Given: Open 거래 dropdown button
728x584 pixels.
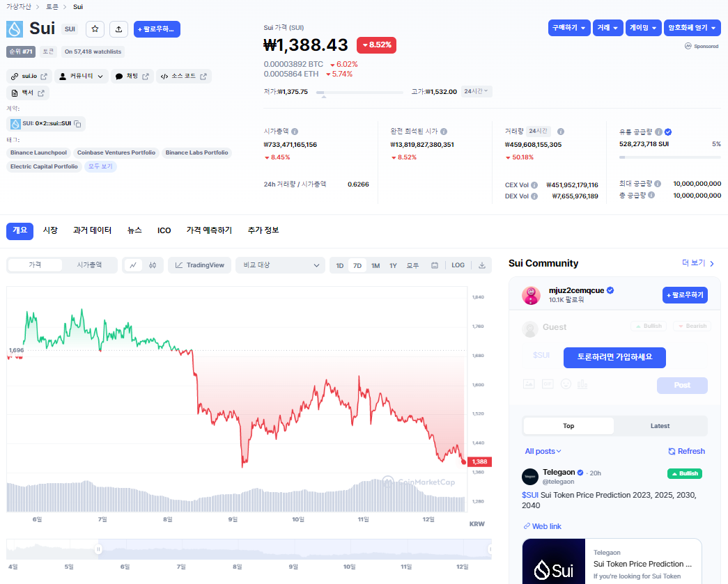Looking at the screenshot, I should [x=607, y=28].
